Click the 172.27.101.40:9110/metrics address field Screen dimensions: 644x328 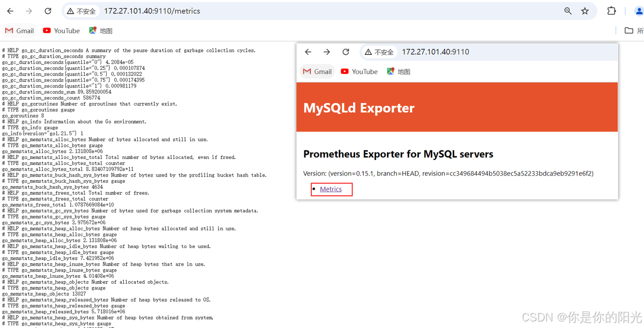tap(152, 11)
